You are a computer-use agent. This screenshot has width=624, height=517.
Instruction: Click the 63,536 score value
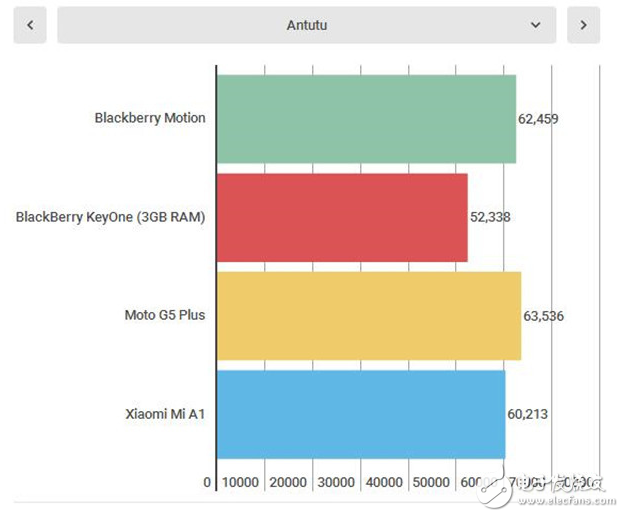click(543, 316)
